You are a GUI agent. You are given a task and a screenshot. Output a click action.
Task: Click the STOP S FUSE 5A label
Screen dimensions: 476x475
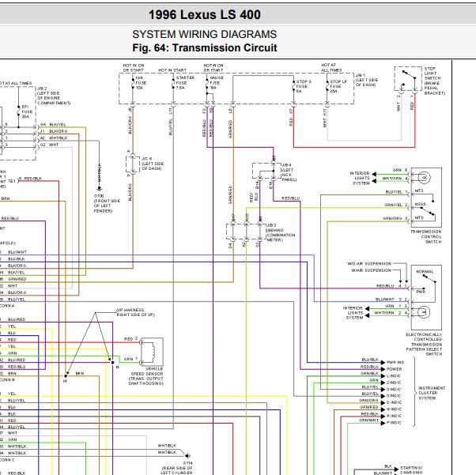(304, 86)
